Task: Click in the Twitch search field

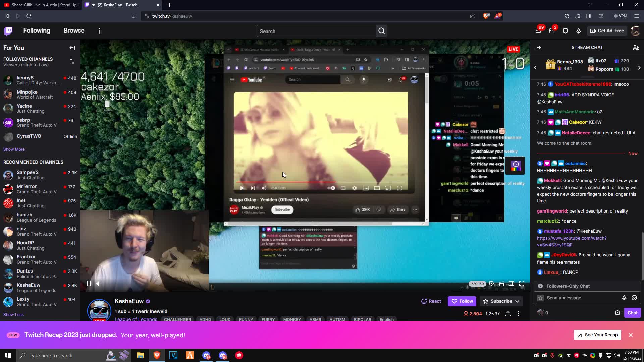Action: point(315,31)
